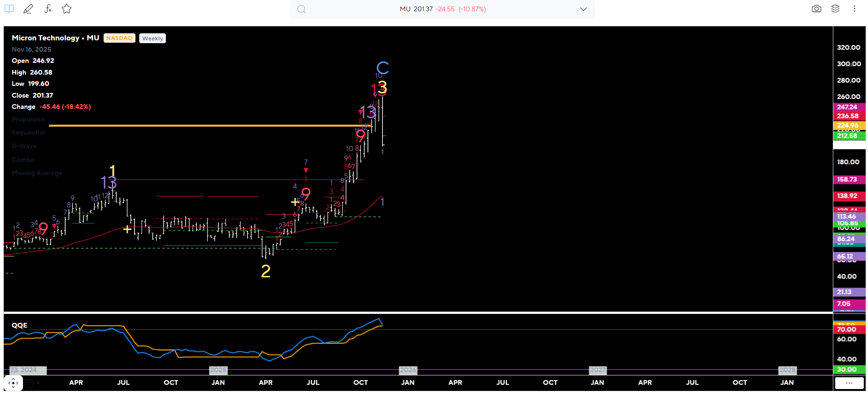This screenshot has width=868, height=397.
Task: Click the orange 224.96 price level tag
Action: [x=848, y=125]
